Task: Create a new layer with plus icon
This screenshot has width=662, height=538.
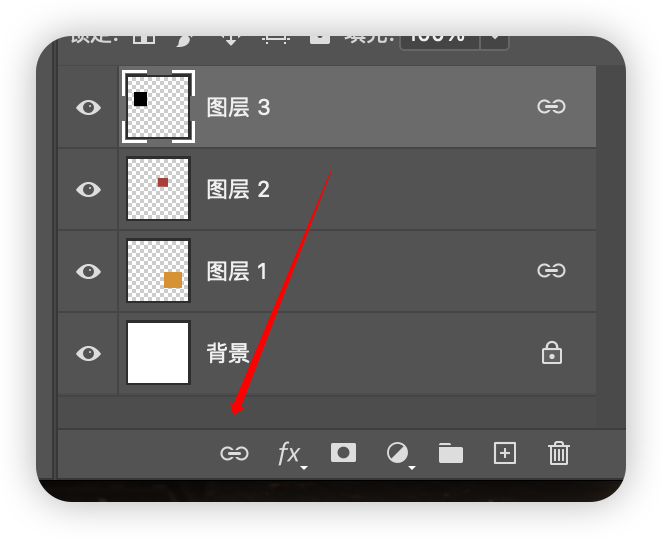Action: [x=505, y=454]
